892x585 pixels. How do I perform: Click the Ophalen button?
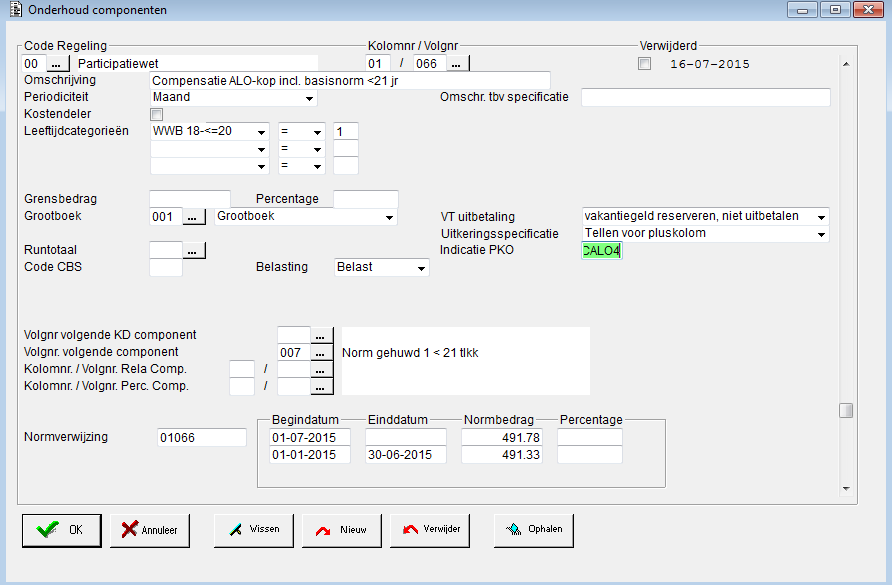tap(534, 530)
